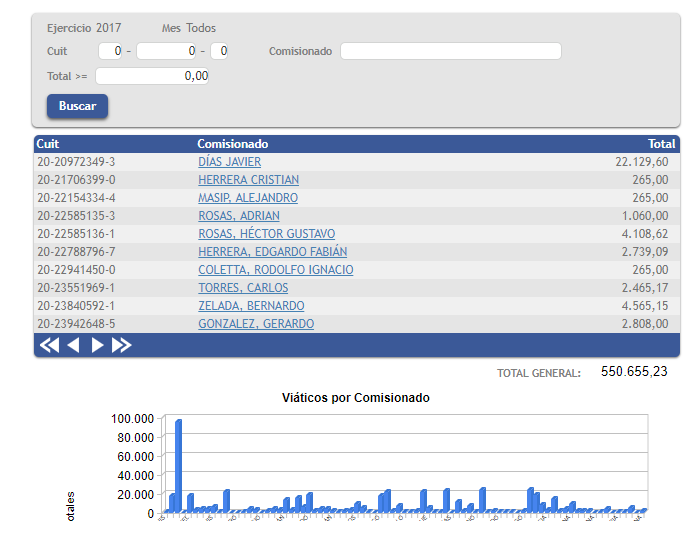Screen dimensions: 688x535
Task: Click the ZELADA, BERNARDO link
Action: (251, 306)
